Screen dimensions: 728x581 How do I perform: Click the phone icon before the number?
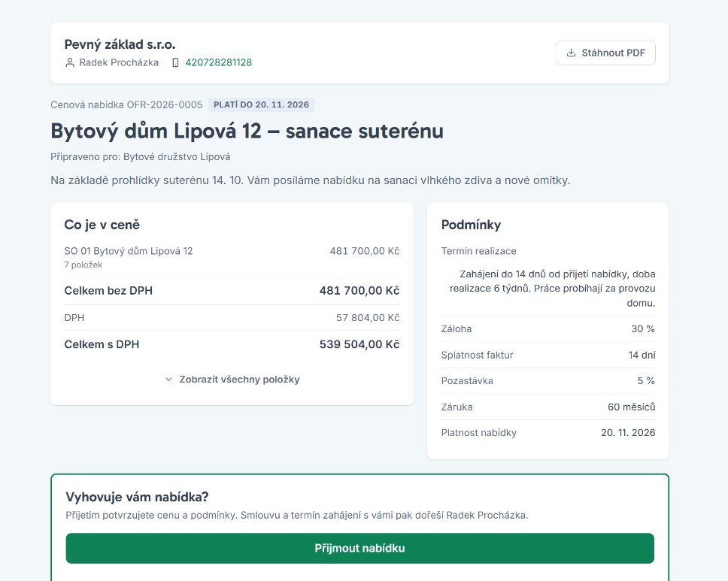[175, 62]
